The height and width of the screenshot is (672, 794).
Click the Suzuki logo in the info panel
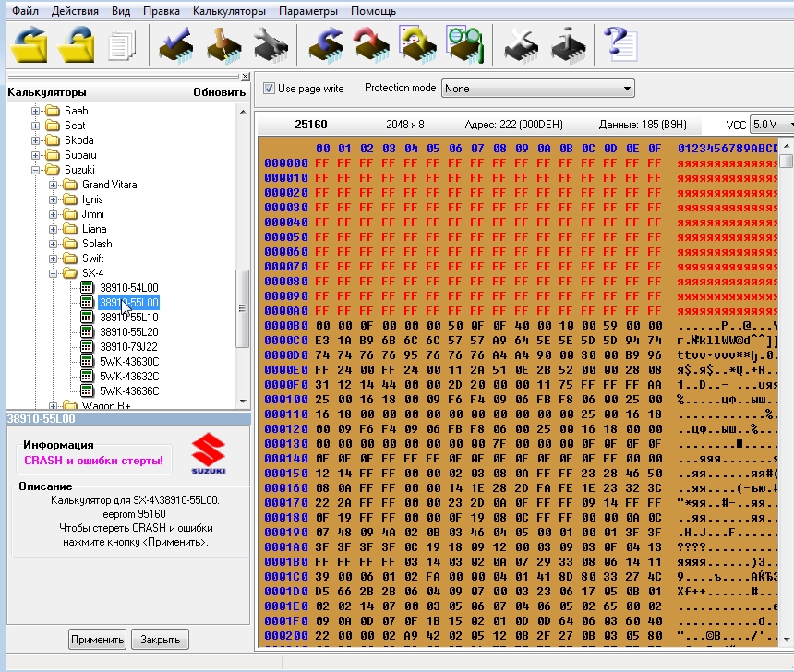(209, 453)
